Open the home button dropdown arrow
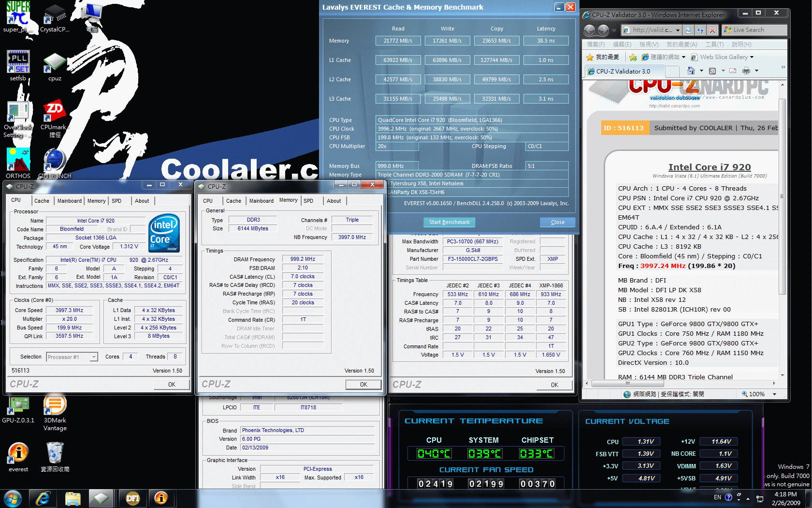812x508 pixels. point(701,71)
